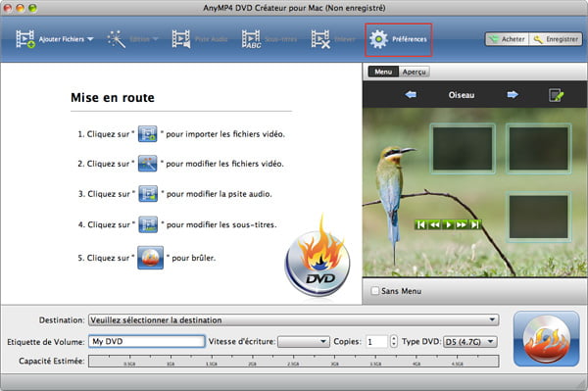Open Préférences gear icon
Viewport: 588px width, 391px height.
[378, 39]
